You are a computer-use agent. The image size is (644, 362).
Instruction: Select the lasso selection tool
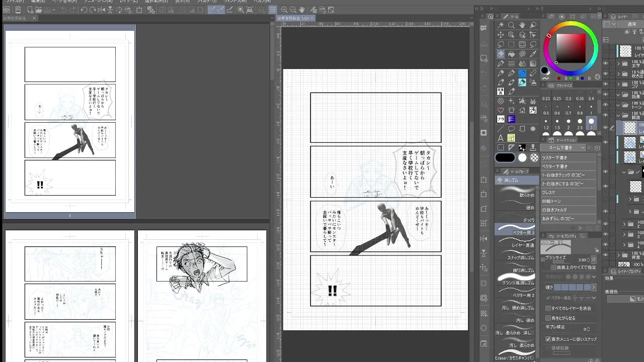501,44
